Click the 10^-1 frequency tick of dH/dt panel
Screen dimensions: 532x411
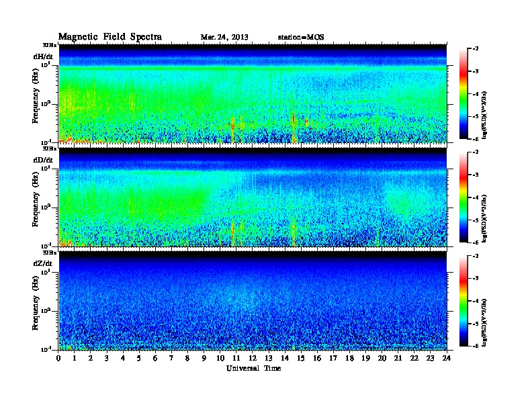pos(46,142)
